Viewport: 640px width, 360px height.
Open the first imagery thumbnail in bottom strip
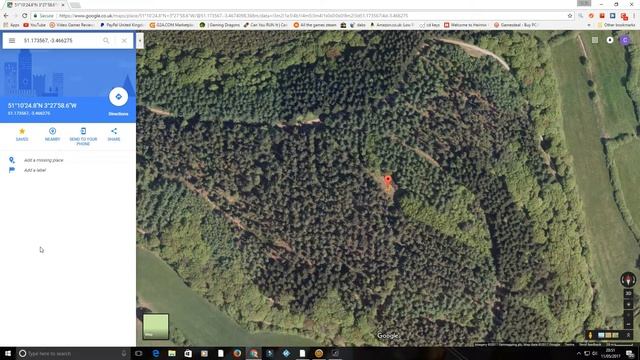pos(601,335)
